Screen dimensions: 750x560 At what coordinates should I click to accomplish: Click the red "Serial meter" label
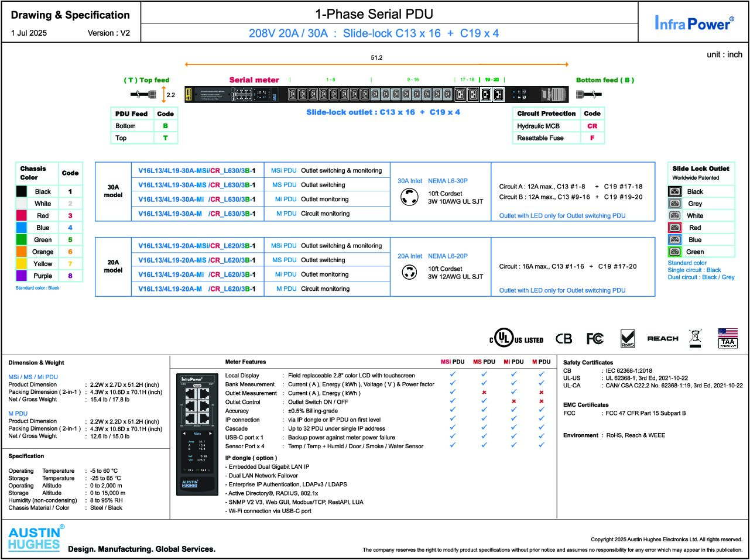[x=254, y=80]
